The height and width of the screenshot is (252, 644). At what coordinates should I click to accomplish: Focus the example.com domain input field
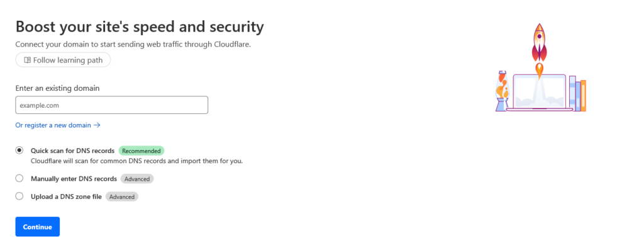pyautogui.click(x=111, y=105)
